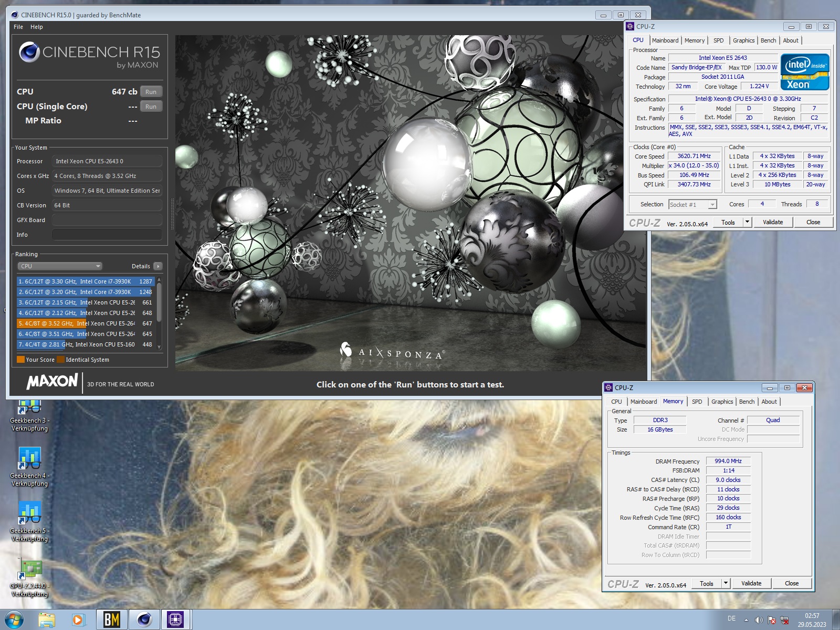The width and height of the screenshot is (840, 630).
Task: Open Mainboard tab in lower CPU-Z
Action: tap(644, 402)
